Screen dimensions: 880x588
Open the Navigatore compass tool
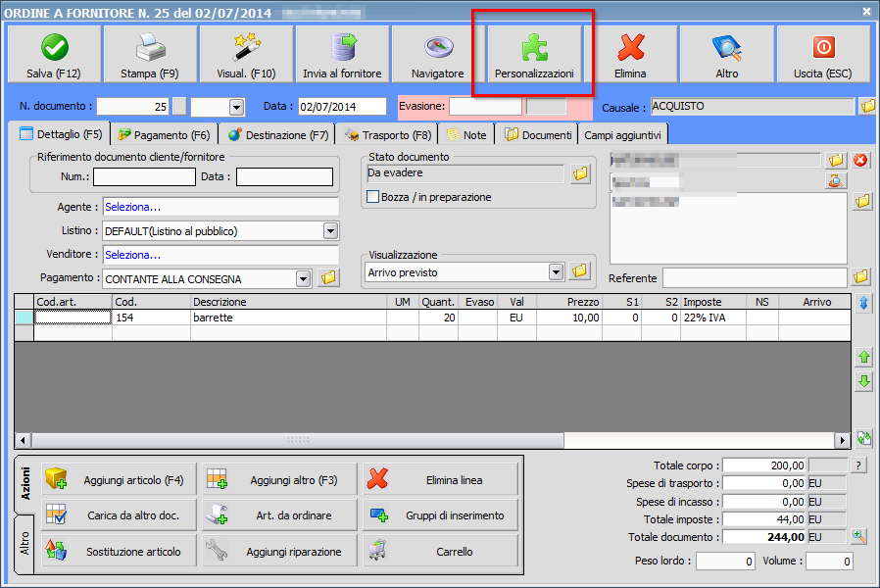(x=438, y=55)
